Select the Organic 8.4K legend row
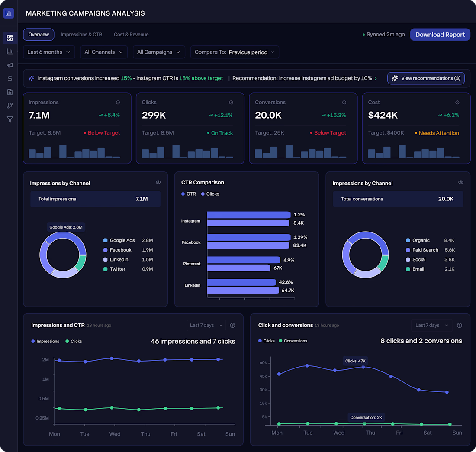Viewport: 476px width, 452px height. 430,240
